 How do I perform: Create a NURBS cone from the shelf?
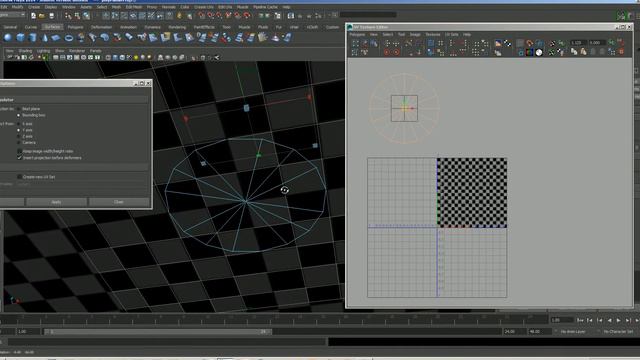[45, 38]
